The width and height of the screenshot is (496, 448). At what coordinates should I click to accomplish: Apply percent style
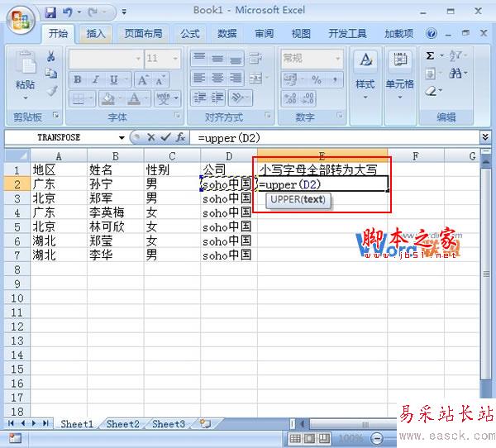click(x=317, y=79)
